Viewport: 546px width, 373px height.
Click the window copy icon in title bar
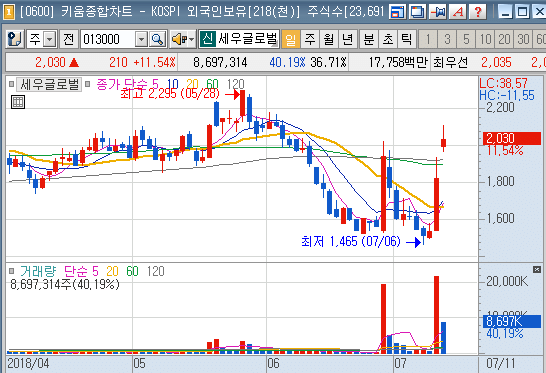tap(418, 12)
